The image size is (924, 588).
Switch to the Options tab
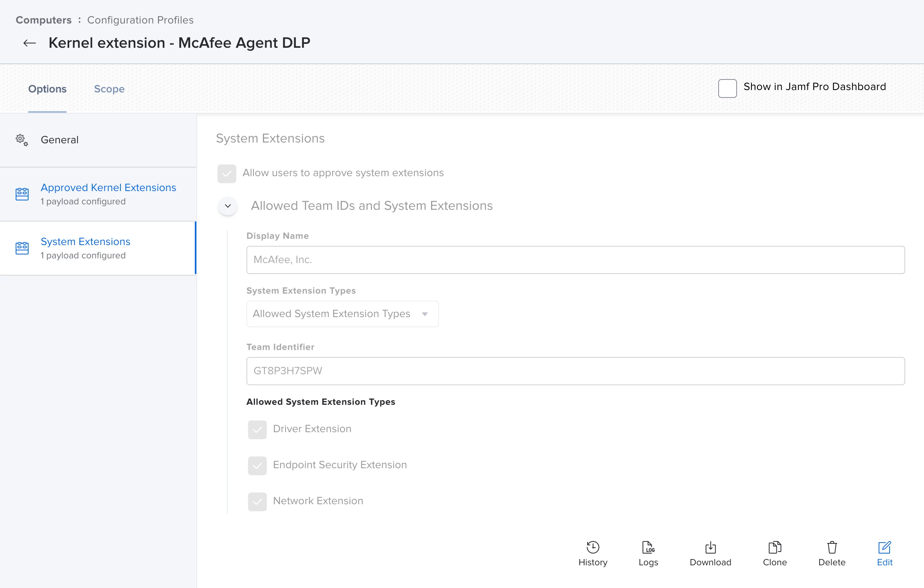47,89
